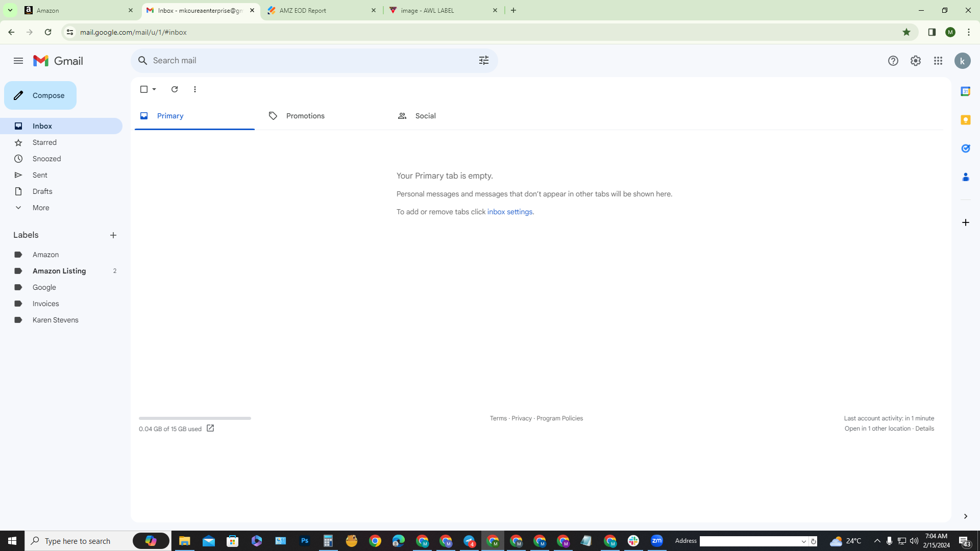The image size is (980, 551).
Task: Switch to the Amazon browser tab
Action: (79, 10)
